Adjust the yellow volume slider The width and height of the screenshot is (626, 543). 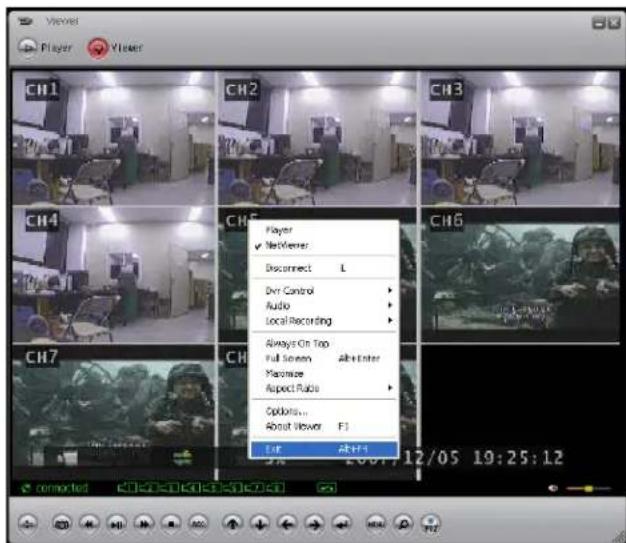point(588,488)
